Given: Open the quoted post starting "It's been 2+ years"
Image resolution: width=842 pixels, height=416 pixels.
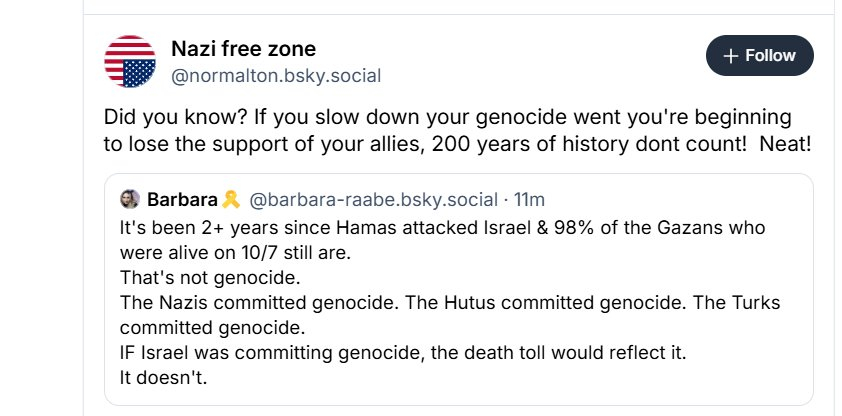Looking at the screenshot, I should click(x=440, y=227).
